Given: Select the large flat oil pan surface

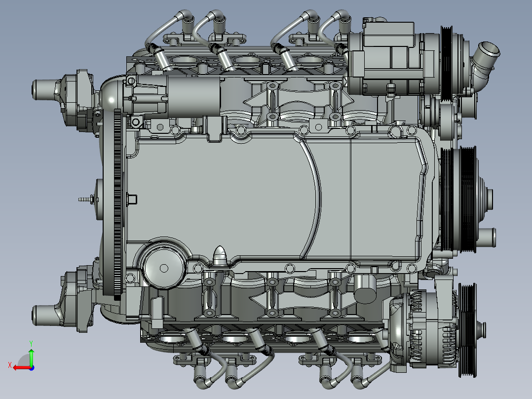Looking at the screenshot, I should 221,197.
